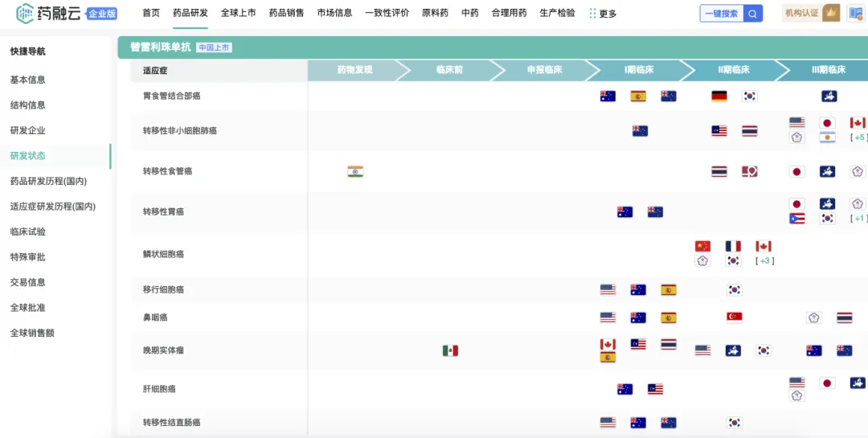Click the magnifier search icon in header
The image size is (868, 438).
click(753, 14)
